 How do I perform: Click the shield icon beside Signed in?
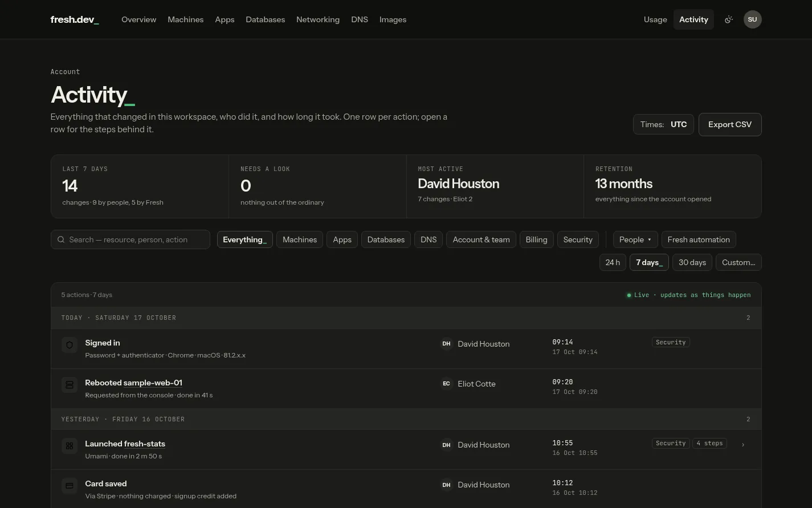tap(70, 344)
